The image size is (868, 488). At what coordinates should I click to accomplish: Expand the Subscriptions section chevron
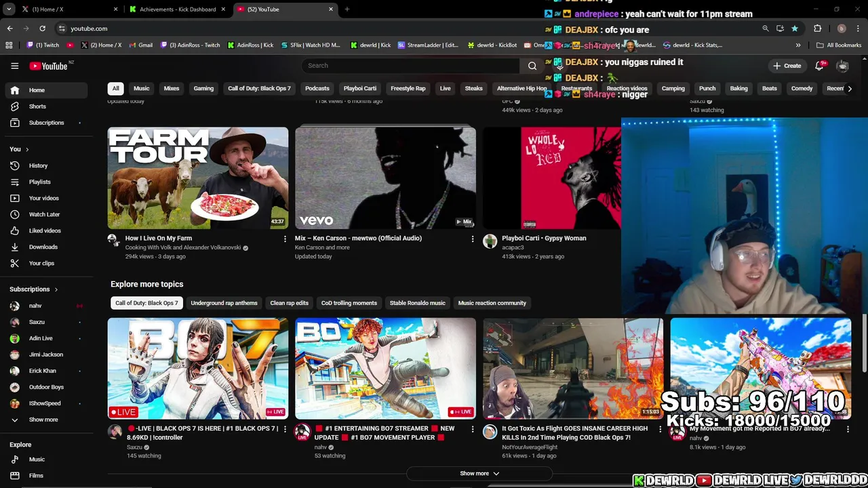click(56, 289)
